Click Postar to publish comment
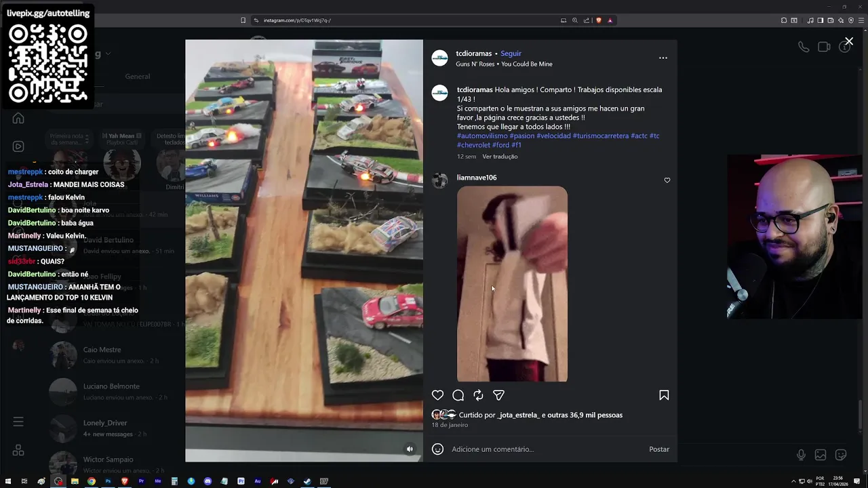868x488 pixels. 659,449
